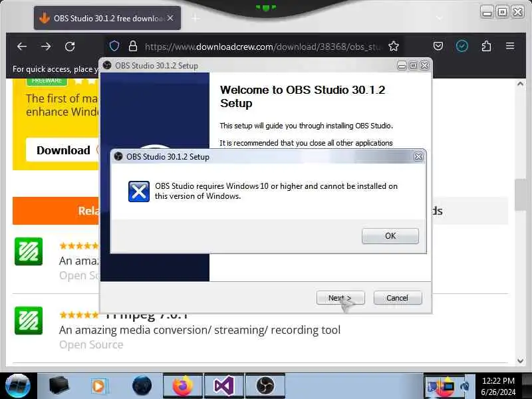Screen dimensions: 532x399
Task: Go back in Firefox history
Action: click(x=22, y=47)
